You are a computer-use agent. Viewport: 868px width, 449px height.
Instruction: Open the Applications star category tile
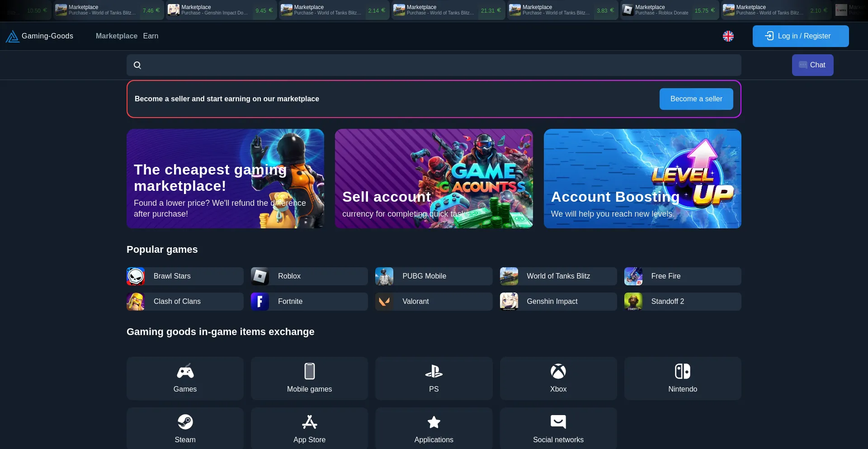(x=434, y=428)
